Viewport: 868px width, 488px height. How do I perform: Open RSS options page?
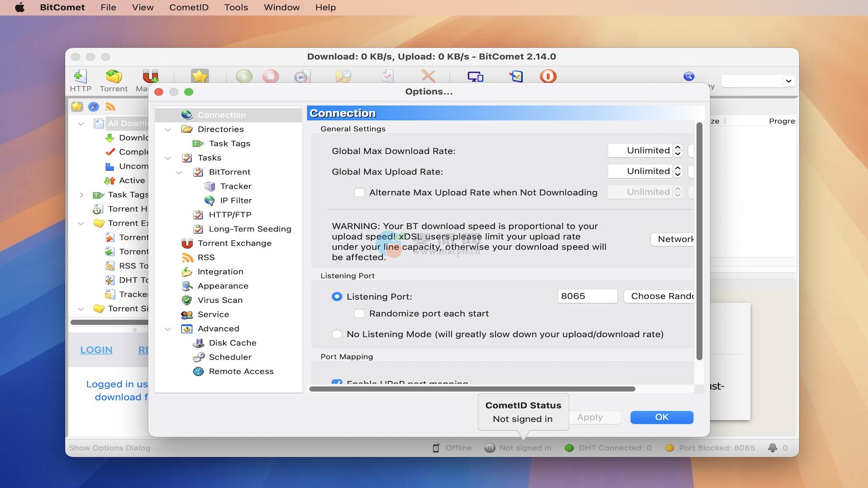[x=206, y=258]
